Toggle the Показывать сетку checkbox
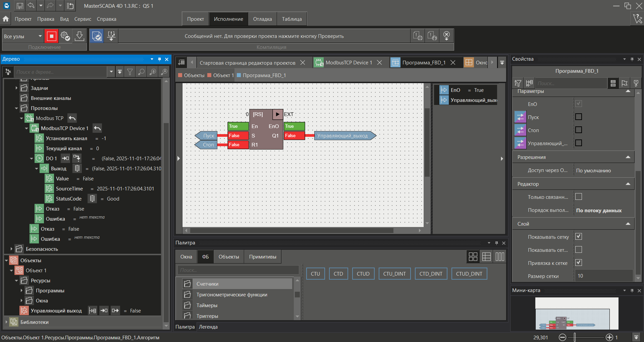644x342 pixels. pyautogui.click(x=578, y=237)
